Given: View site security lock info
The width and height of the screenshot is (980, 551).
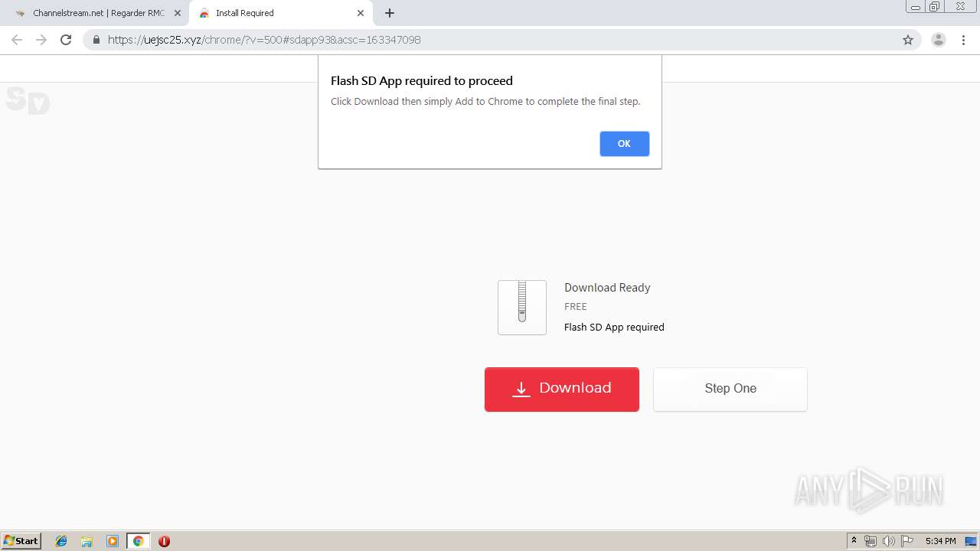Looking at the screenshot, I should 96,40.
